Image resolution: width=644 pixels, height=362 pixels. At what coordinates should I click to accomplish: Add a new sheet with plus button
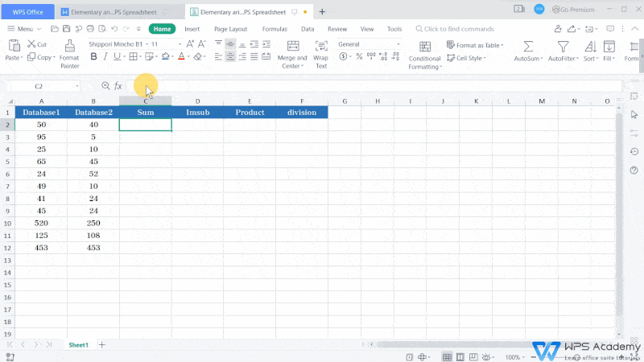pos(101,344)
